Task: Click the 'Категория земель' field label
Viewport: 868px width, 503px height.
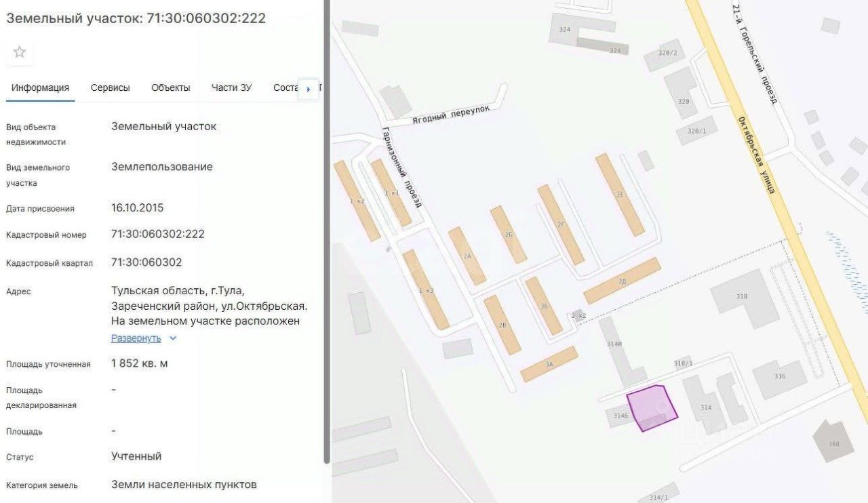Action: (42, 485)
